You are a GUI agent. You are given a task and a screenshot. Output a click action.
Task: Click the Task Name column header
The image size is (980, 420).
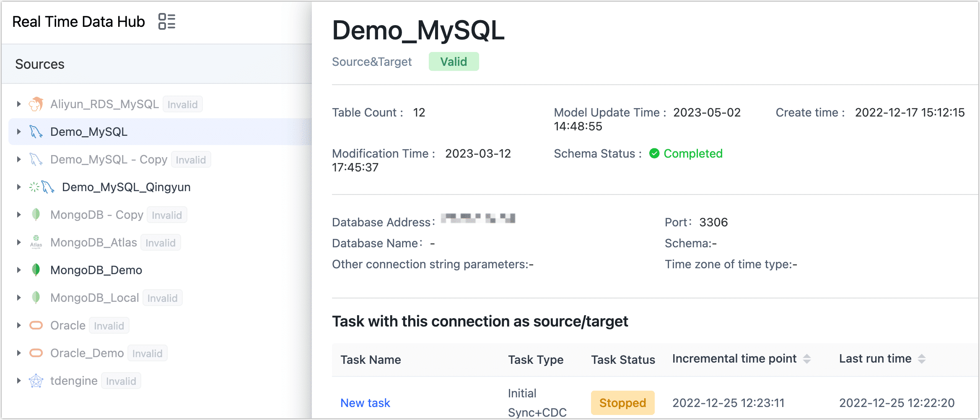pyautogui.click(x=371, y=360)
